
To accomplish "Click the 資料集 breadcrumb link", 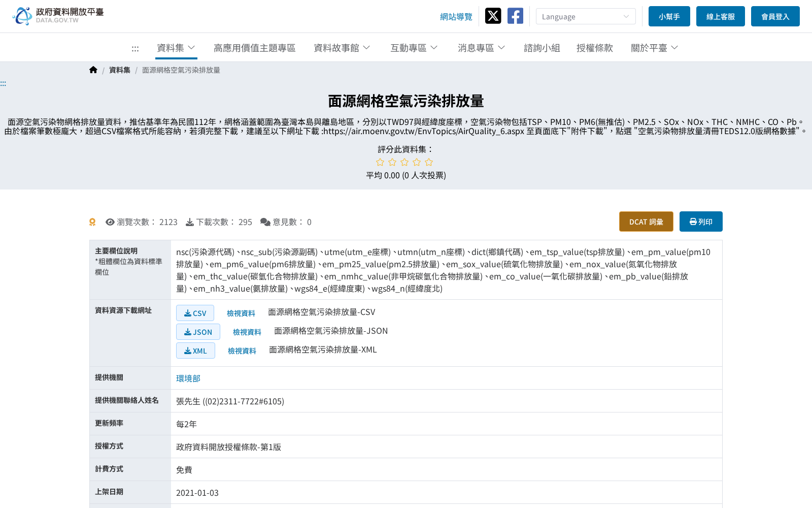I will 120,70.
